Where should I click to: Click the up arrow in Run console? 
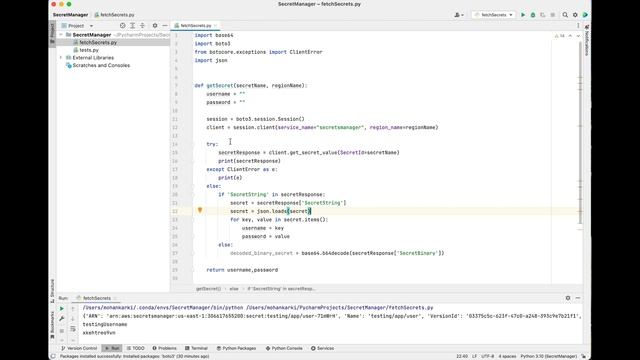tap(73, 309)
